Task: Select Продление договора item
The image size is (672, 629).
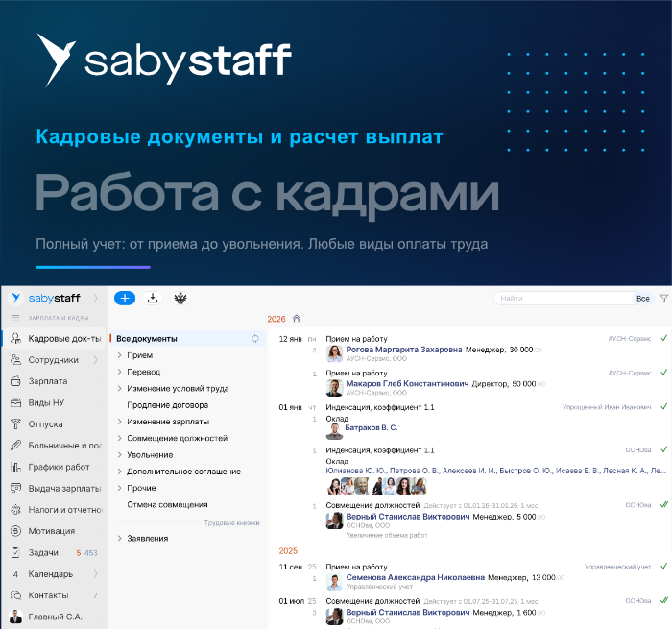Action: point(168,405)
